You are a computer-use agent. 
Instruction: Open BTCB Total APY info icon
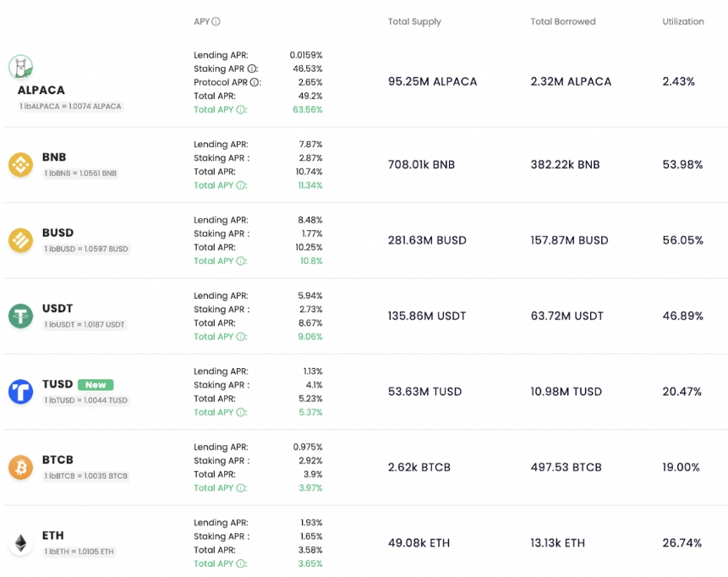point(240,488)
